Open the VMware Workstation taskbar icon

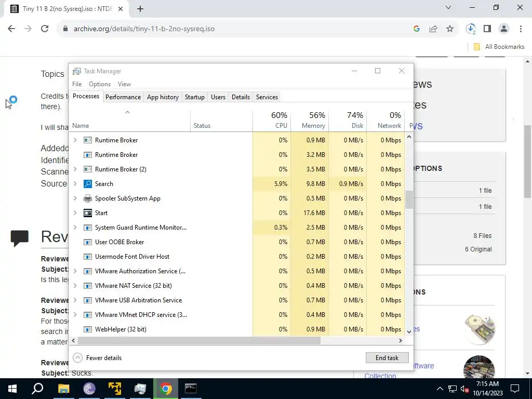[x=115, y=389]
